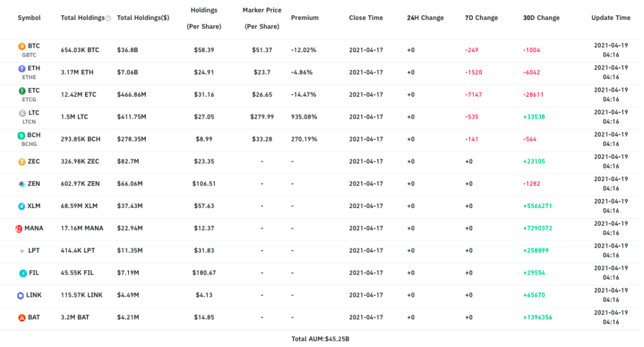Click the Litecoin LTC coin icon

point(21,113)
